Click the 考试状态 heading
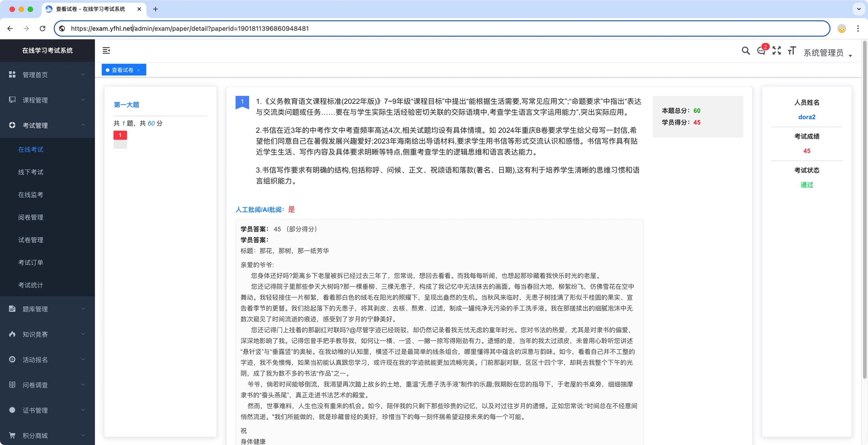 [807, 170]
